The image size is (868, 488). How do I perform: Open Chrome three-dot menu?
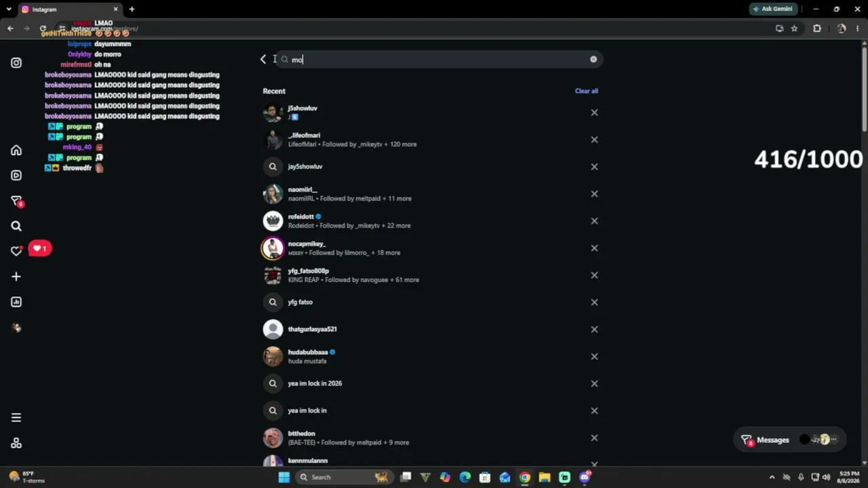click(x=858, y=28)
